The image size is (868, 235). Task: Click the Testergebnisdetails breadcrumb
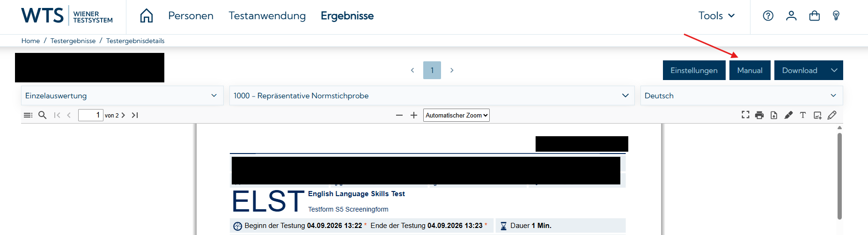point(135,41)
